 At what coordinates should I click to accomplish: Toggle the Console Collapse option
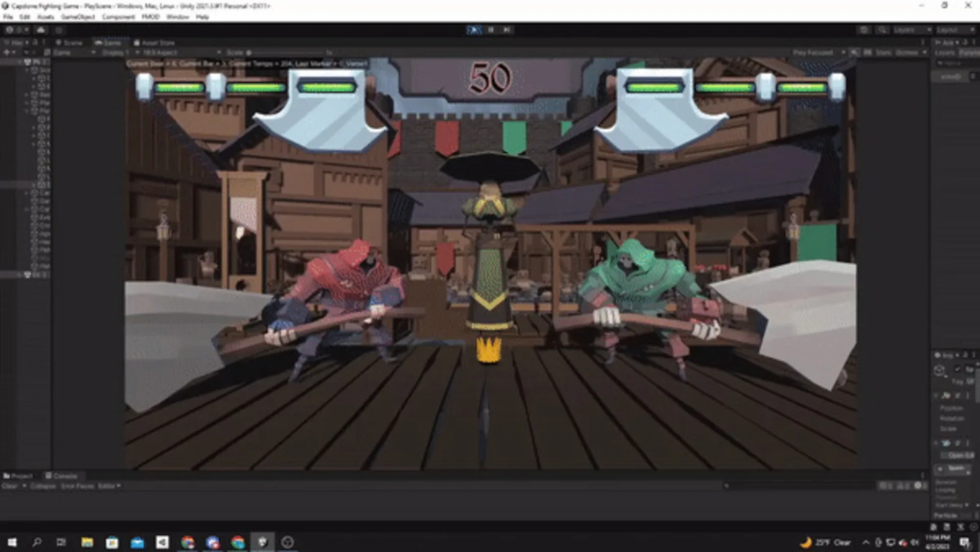pyautogui.click(x=43, y=486)
